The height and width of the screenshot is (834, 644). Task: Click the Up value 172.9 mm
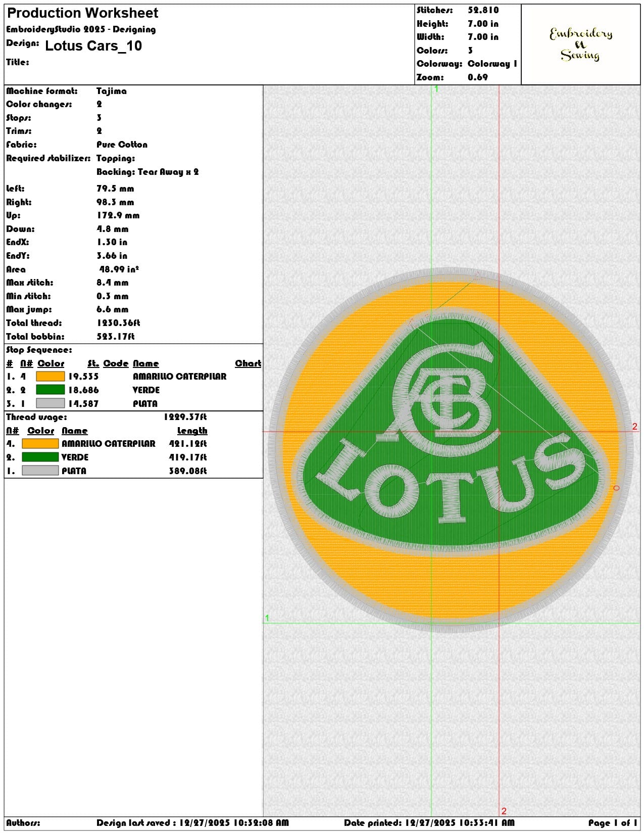point(118,215)
